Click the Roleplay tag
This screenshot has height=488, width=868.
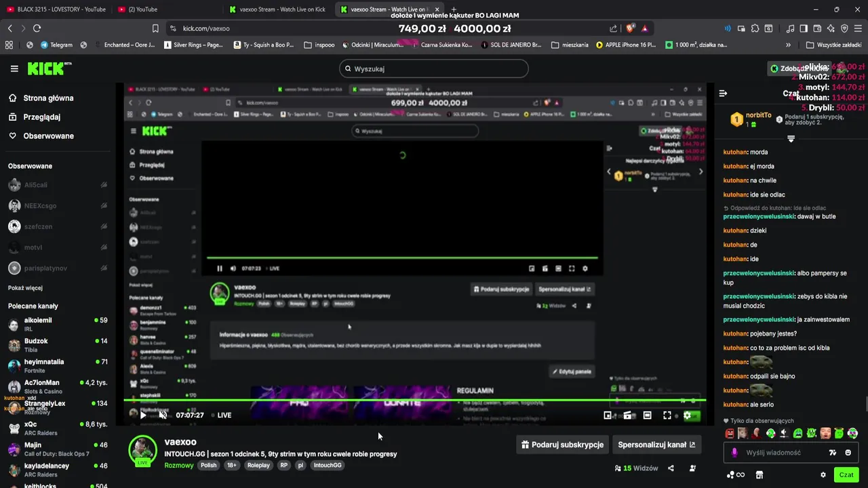tap(258, 466)
